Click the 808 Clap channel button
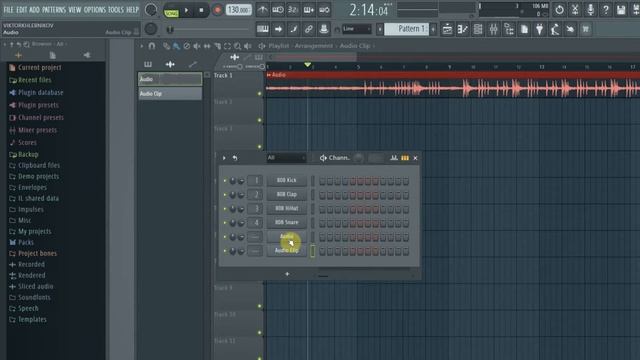 pos(287,195)
